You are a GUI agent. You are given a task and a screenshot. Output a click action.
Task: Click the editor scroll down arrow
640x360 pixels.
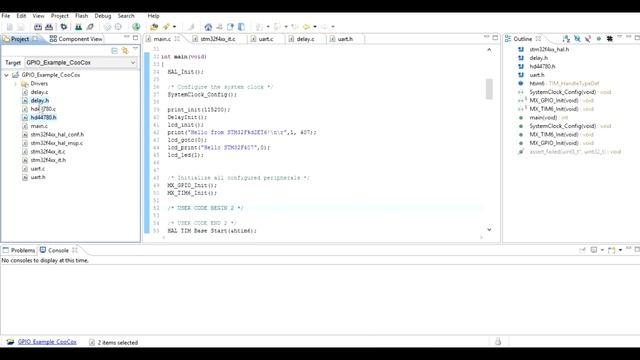489,230
